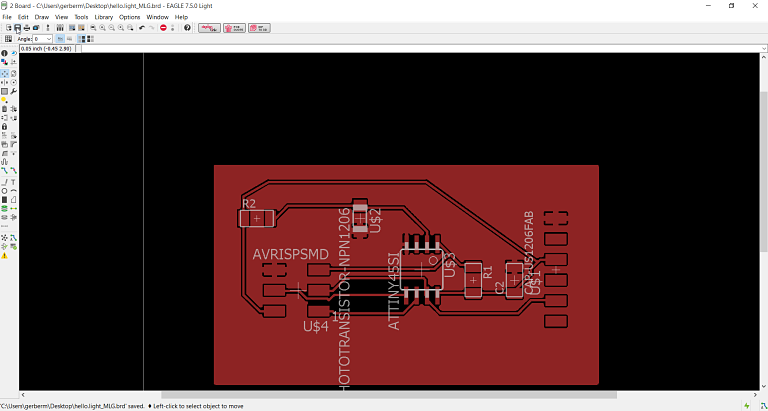Open the Tools menu

[x=81, y=17]
